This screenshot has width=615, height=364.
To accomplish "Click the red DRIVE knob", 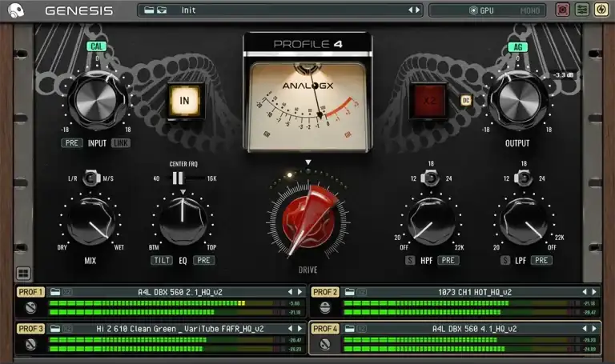I will pos(308,222).
